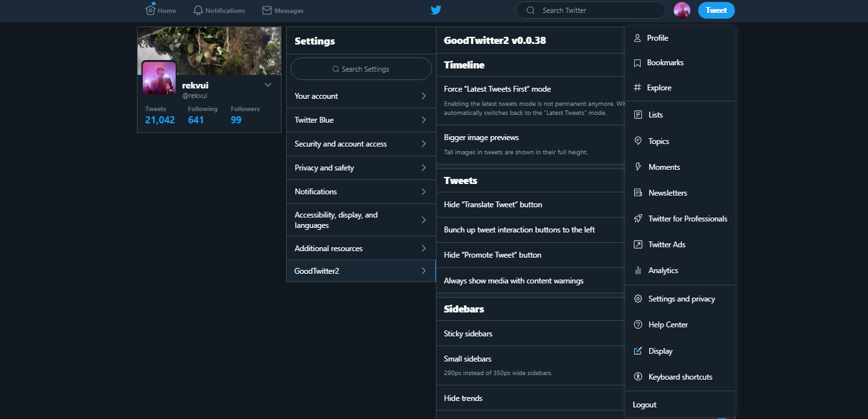Click the Home icon in top bar
Viewport: 868px width, 419px height.
point(150,10)
